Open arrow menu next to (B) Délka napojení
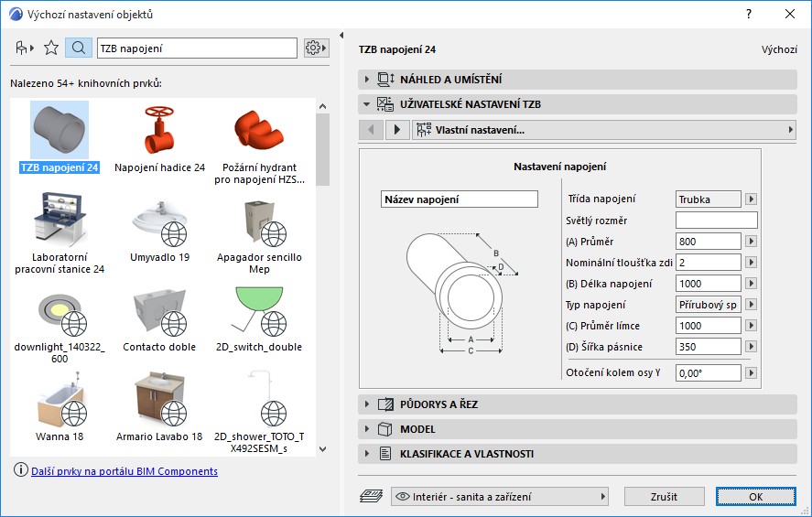The width and height of the screenshot is (812, 517). 751,284
